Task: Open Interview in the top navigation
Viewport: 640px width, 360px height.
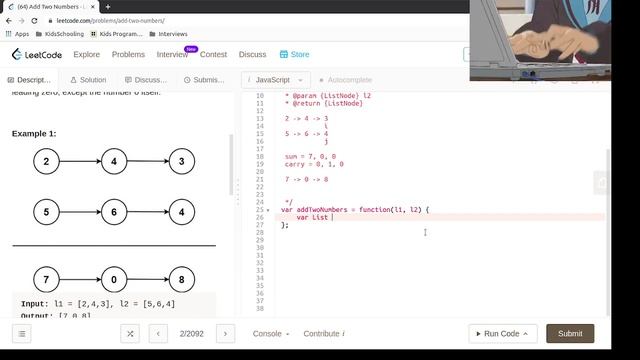Action: click(x=172, y=54)
